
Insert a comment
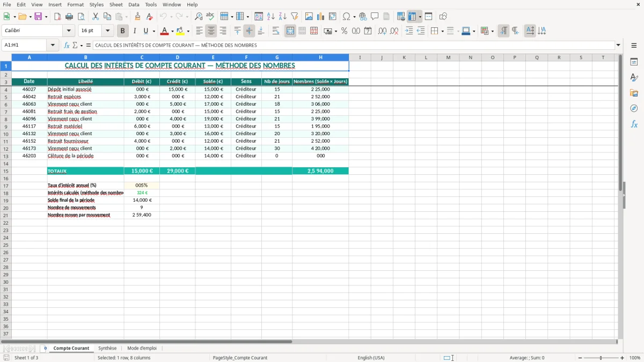coord(375,17)
